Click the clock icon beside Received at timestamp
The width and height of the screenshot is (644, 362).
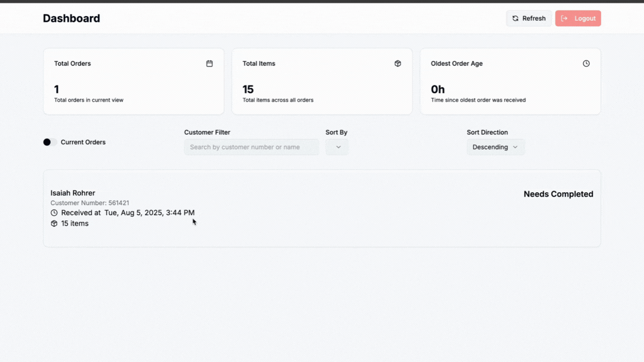54,212
